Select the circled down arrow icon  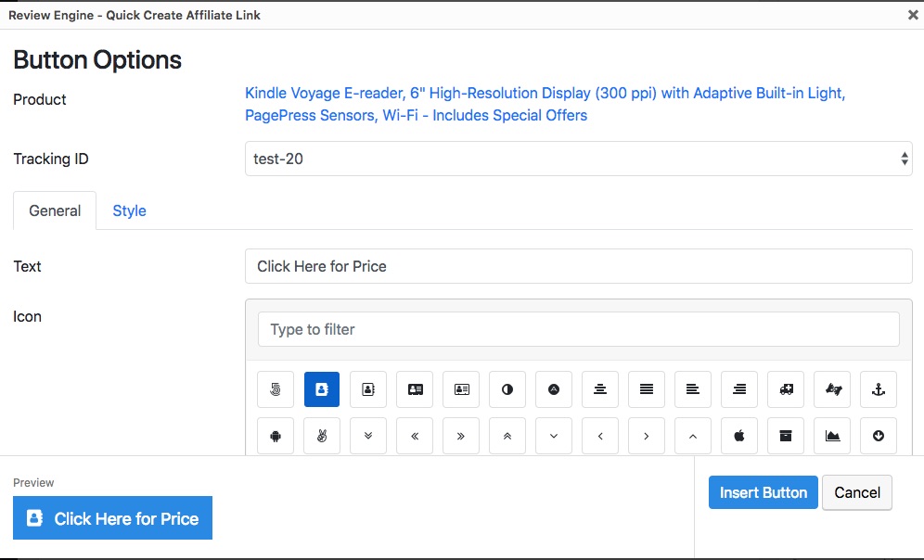click(879, 436)
